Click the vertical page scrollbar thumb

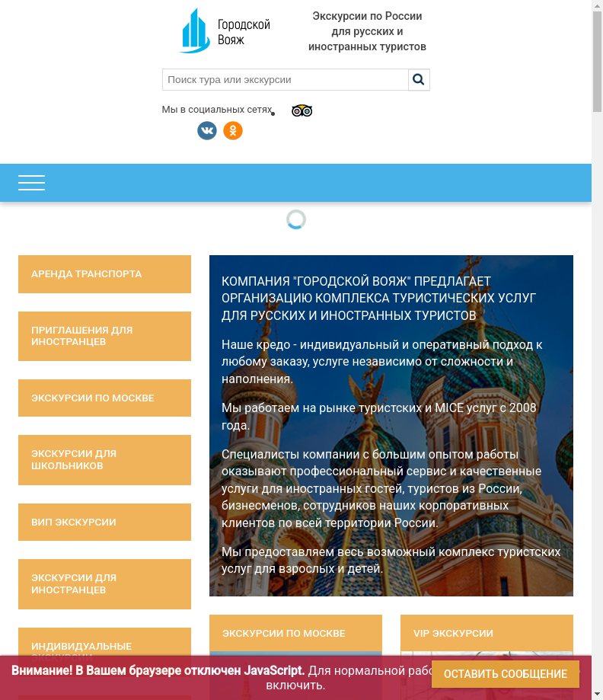point(597,62)
